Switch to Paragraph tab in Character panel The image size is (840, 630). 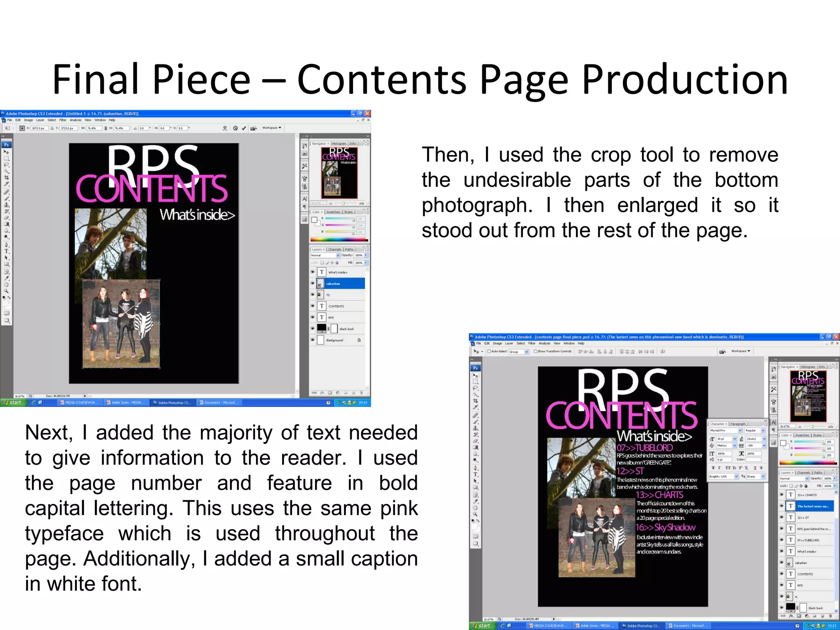pos(738,424)
